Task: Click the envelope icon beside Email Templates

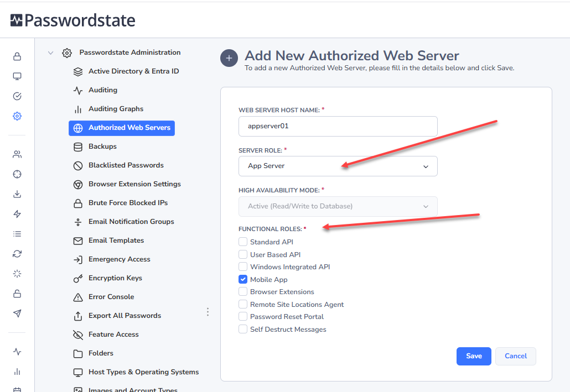Action: pos(78,241)
